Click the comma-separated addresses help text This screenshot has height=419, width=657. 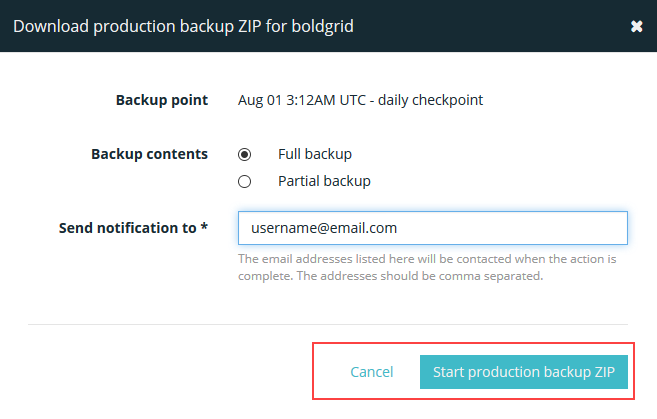coord(390,276)
